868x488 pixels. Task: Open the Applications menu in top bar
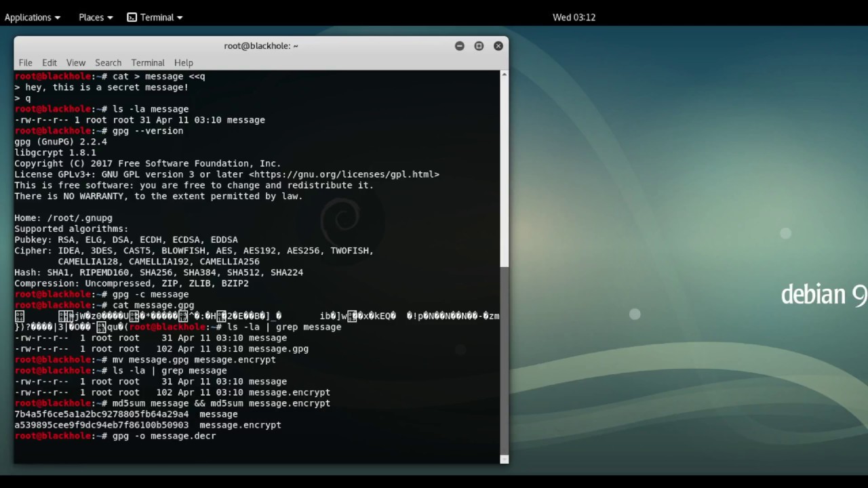pyautogui.click(x=32, y=17)
